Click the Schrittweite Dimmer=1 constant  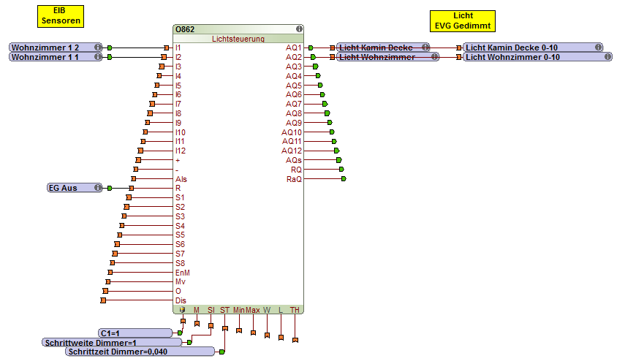coord(110,342)
